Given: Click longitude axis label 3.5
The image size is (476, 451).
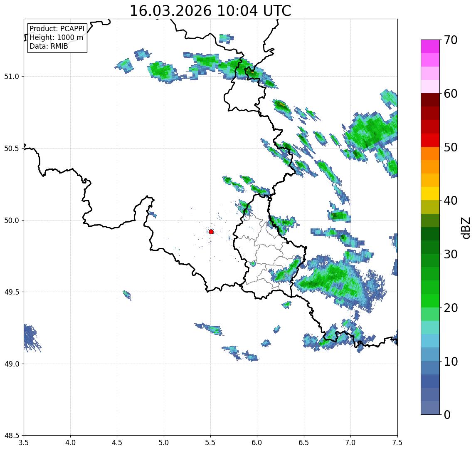Looking at the screenshot, I should click(x=24, y=443).
